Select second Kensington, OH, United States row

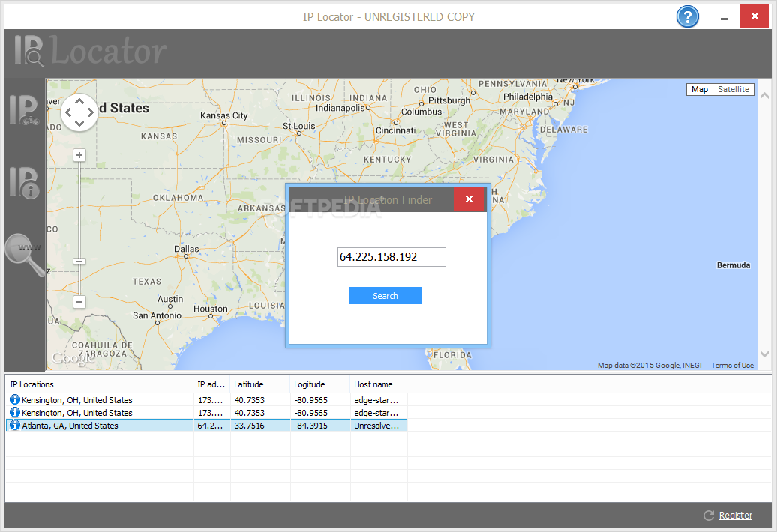tap(206, 413)
